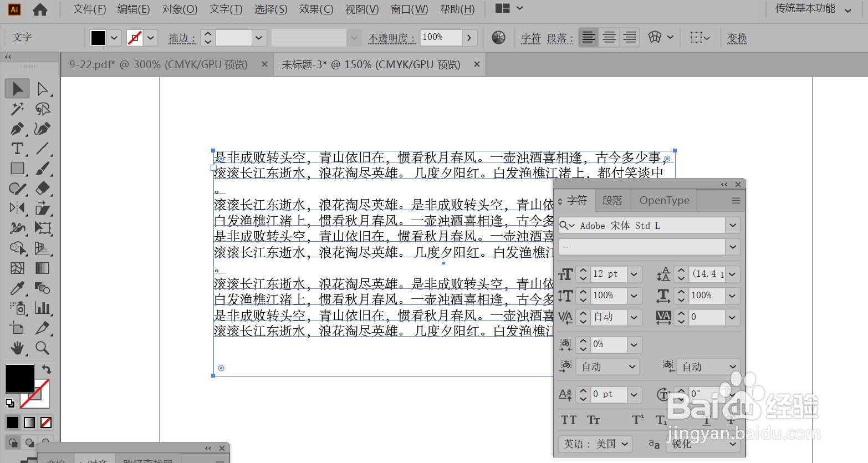Swap fill and stroke colors
This screenshot has height=463, width=868.
point(47,369)
